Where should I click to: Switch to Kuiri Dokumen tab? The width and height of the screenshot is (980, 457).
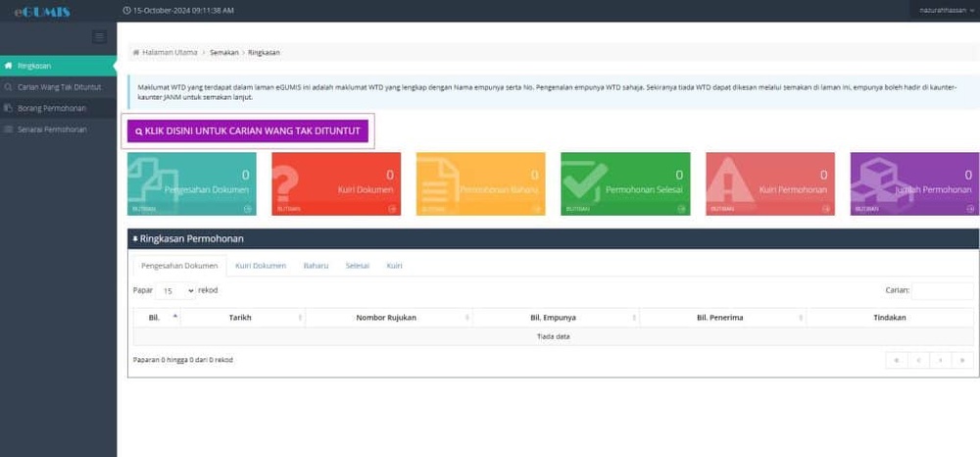[261, 266]
